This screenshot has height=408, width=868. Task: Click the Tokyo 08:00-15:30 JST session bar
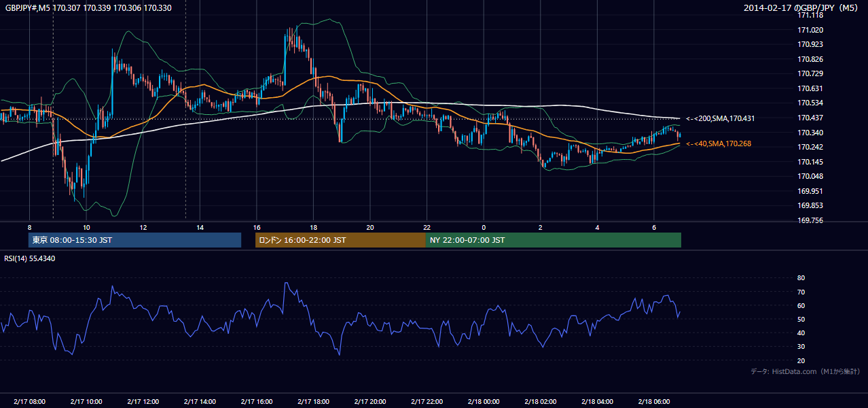[134, 240]
